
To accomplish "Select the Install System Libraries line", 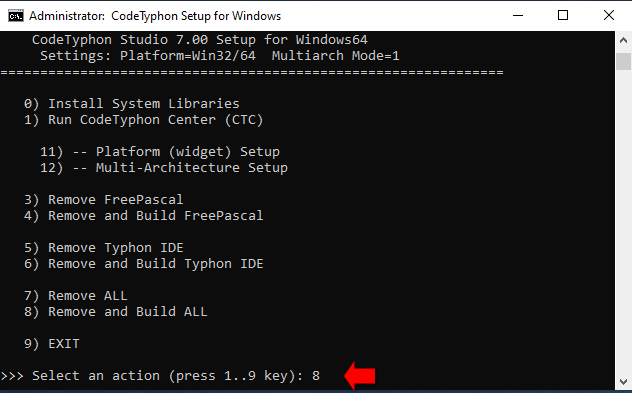I will pyautogui.click(x=131, y=104).
